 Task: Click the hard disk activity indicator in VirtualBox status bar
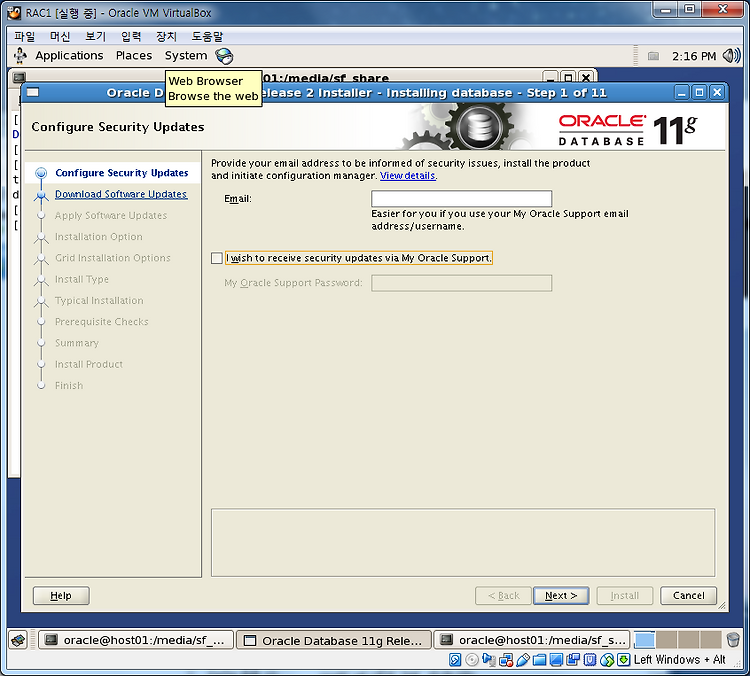pyautogui.click(x=455, y=660)
